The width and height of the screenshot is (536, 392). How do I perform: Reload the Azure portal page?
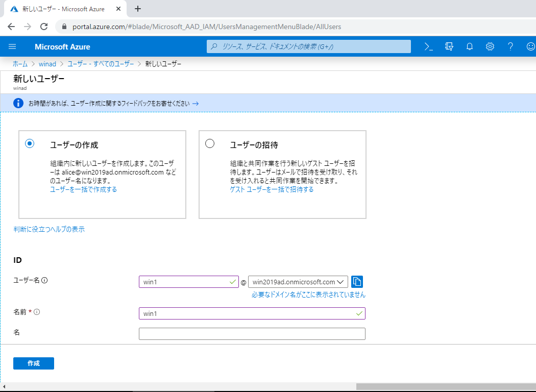[44, 27]
